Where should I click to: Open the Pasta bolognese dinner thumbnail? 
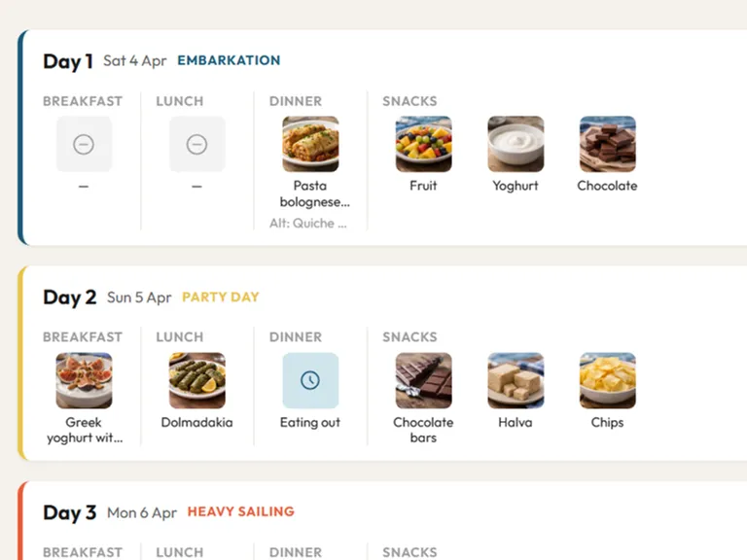pyautogui.click(x=310, y=144)
